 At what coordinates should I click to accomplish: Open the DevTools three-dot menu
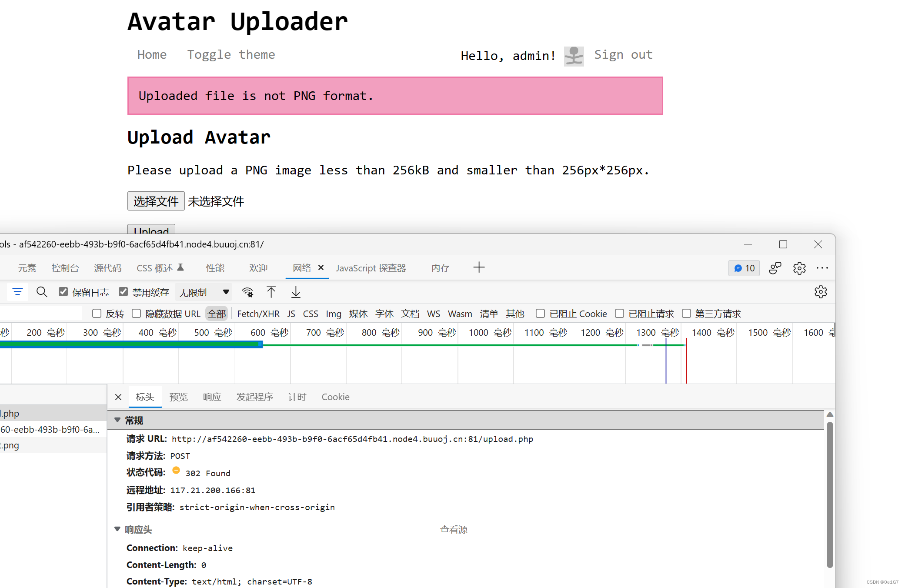[823, 268]
